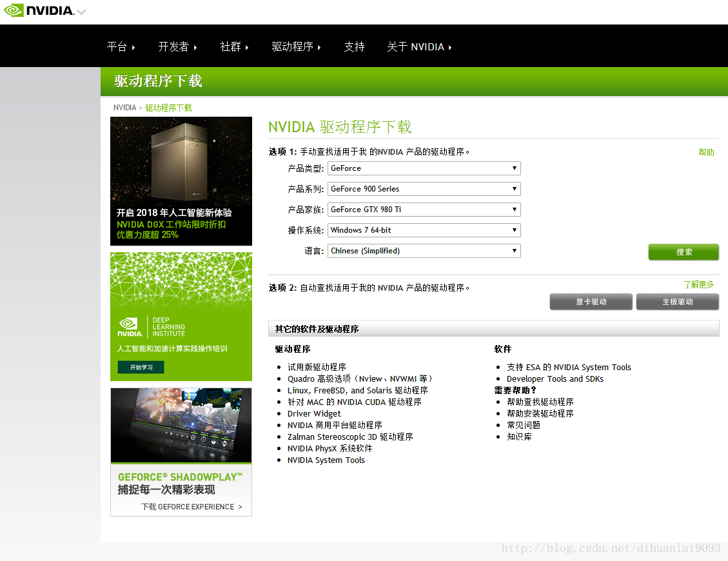Open the 产品家族 GeForce GTX 980 Ti dropdown
The height and width of the screenshot is (561, 728).
click(x=424, y=210)
